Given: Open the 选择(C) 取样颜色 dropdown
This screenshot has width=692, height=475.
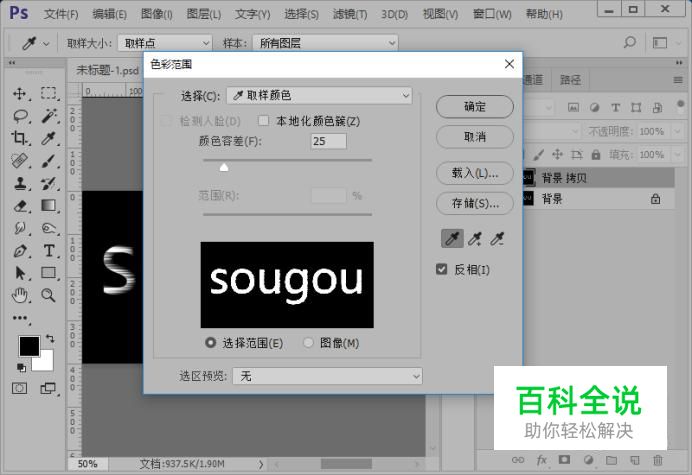Looking at the screenshot, I should 319,95.
